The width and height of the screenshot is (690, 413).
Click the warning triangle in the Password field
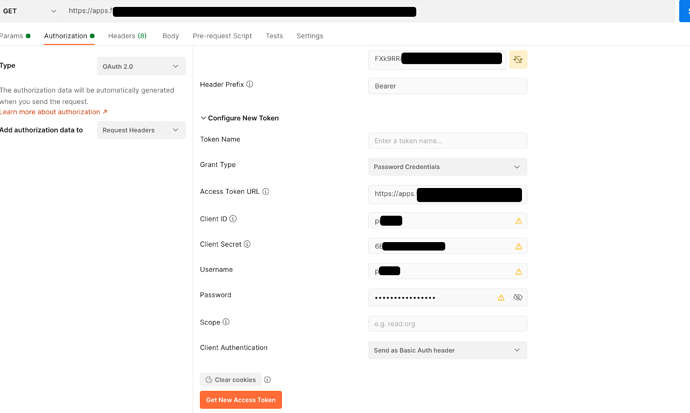501,298
